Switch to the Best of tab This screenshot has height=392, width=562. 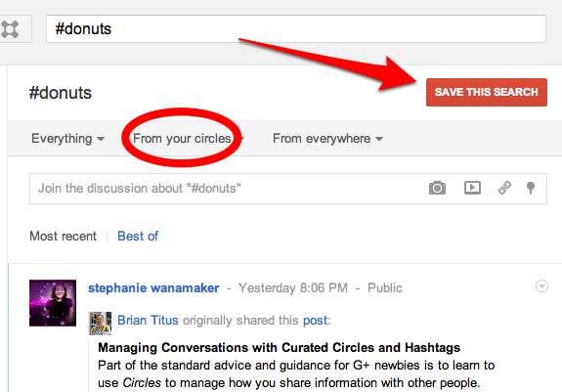138,237
